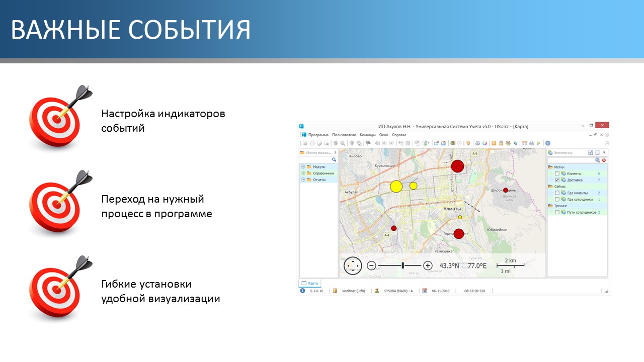Click the map pin marker toolbar icon
644x362 pixels.
(468, 143)
